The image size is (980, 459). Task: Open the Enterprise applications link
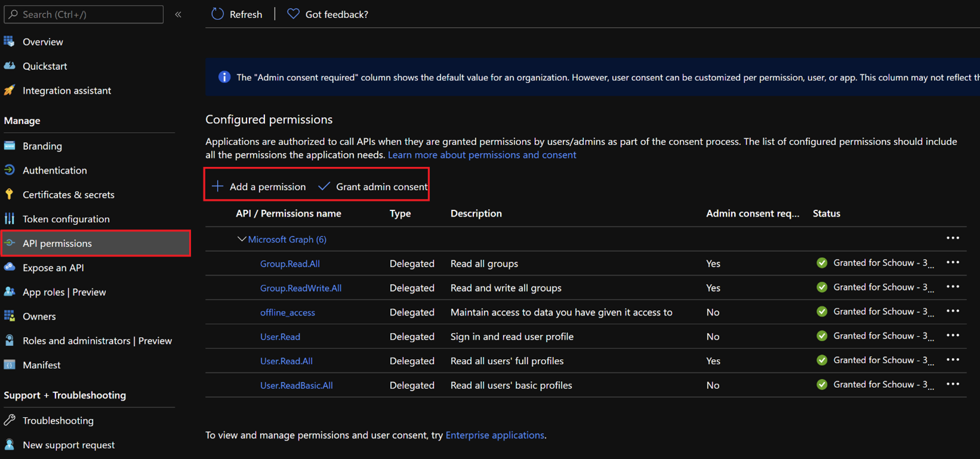point(495,435)
